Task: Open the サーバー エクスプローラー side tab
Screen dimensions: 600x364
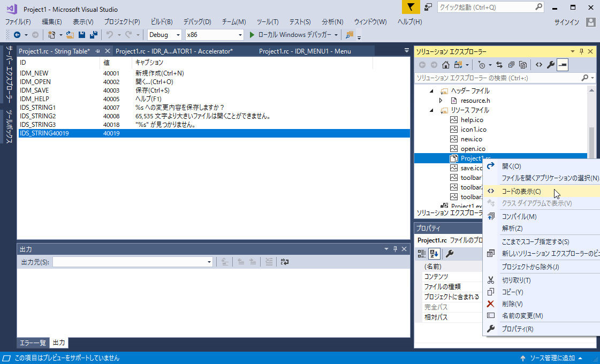Action: (x=10, y=74)
